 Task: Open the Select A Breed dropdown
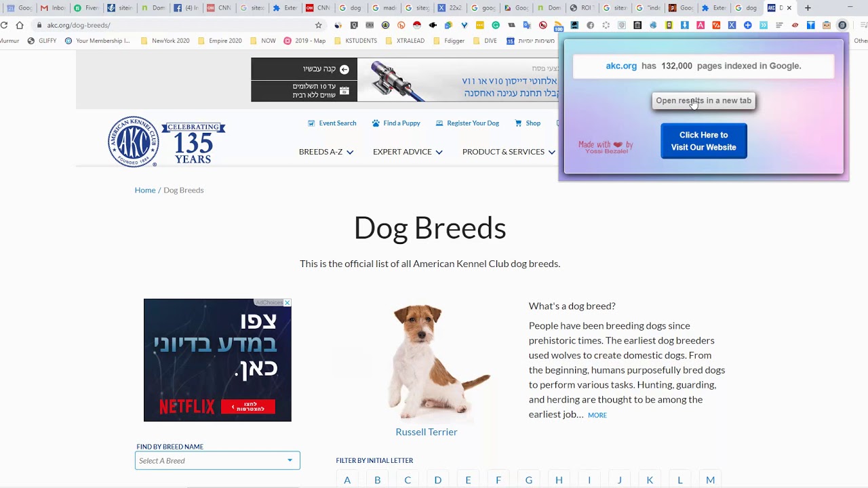point(217,461)
